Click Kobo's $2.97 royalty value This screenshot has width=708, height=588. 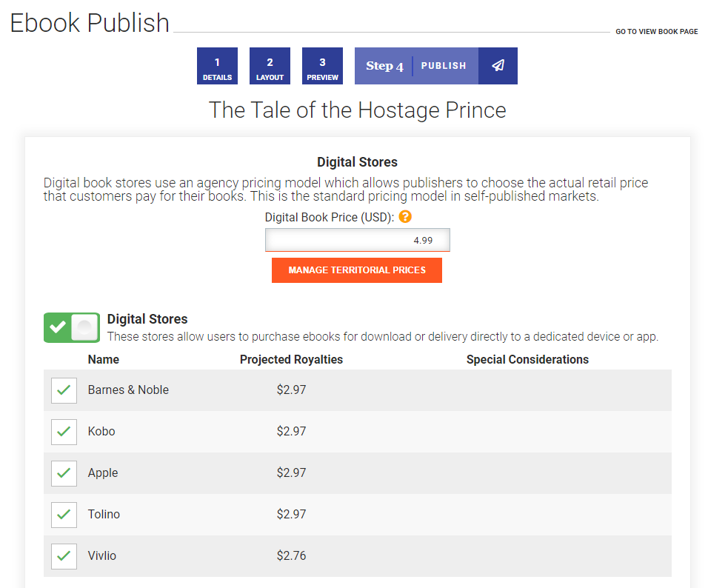point(291,431)
